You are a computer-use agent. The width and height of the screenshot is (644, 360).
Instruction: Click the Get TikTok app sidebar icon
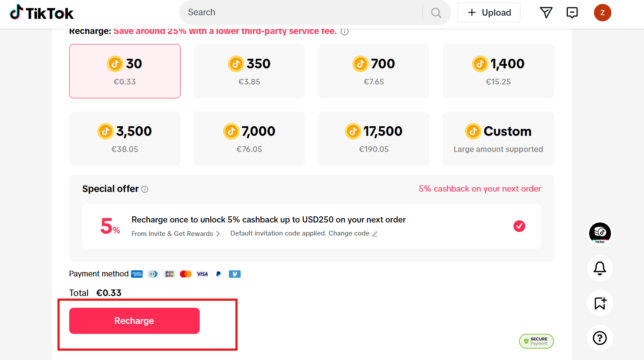[x=600, y=233]
